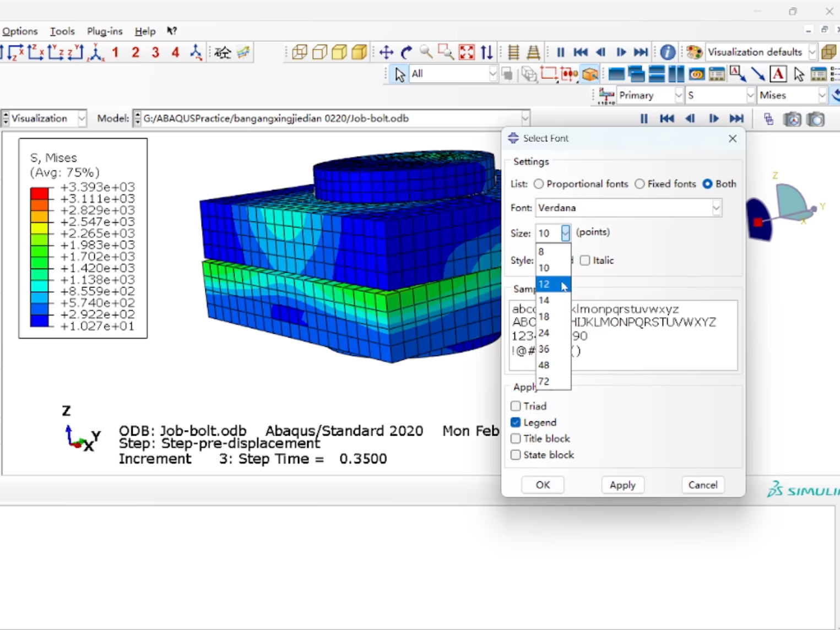Activate Magnify View glass tool
The image size is (840, 630).
(426, 52)
